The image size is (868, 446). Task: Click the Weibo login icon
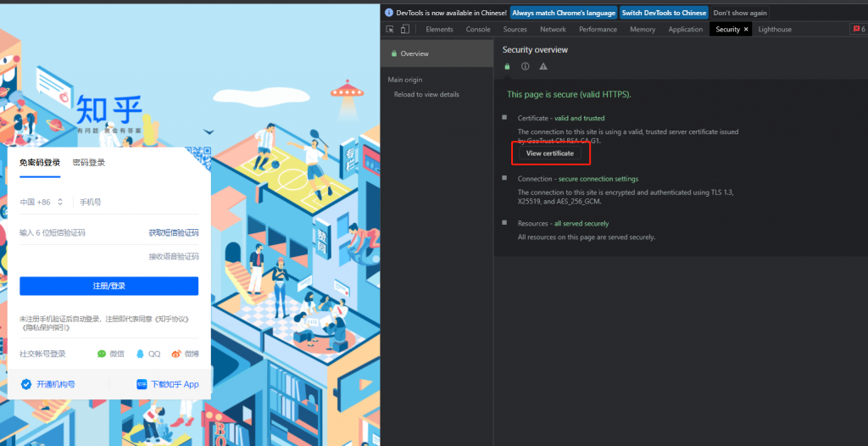coord(176,354)
